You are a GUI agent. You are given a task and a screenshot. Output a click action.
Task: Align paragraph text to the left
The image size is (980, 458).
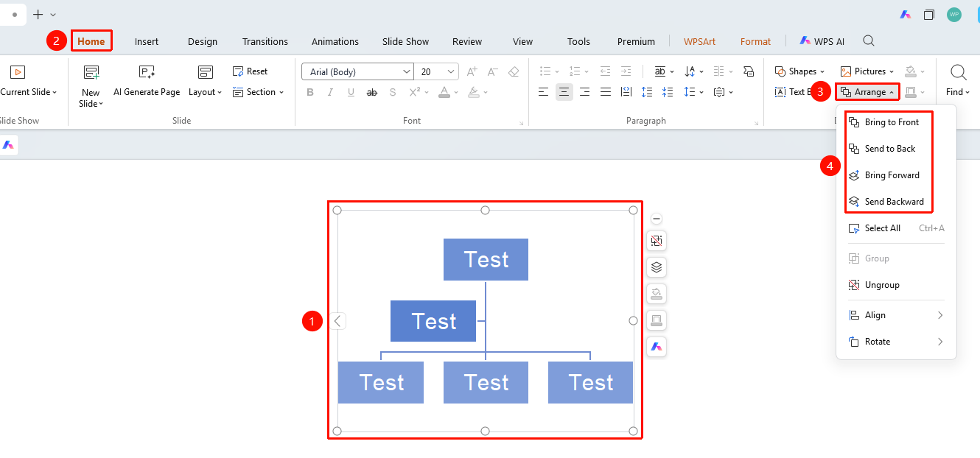pyautogui.click(x=543, y=92)
